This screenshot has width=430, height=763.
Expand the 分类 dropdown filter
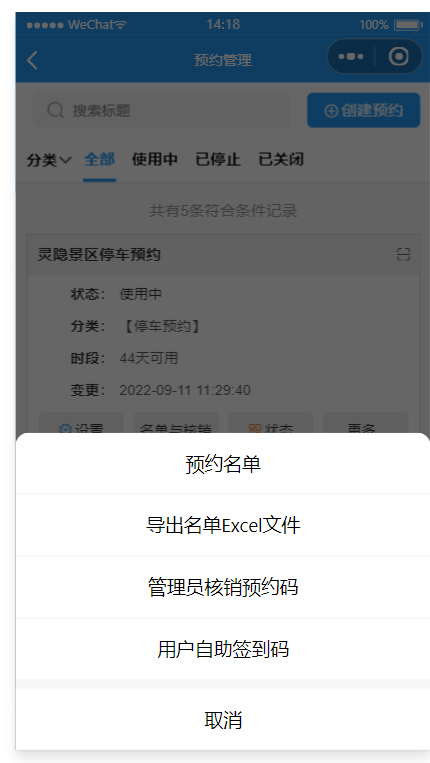coord(49,160)
